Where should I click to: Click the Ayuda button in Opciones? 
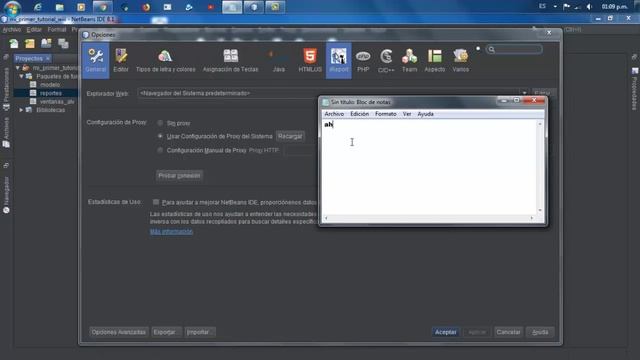[x=540, y=332]
